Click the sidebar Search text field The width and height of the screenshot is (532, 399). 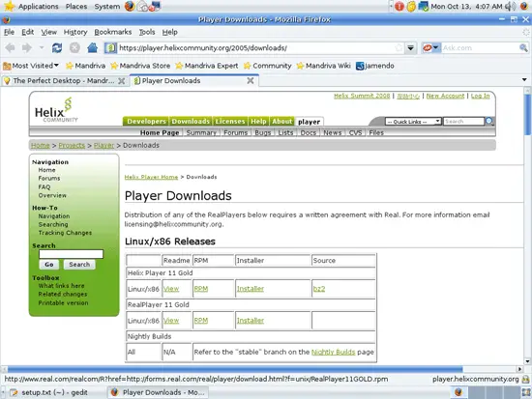click(71, 254)
